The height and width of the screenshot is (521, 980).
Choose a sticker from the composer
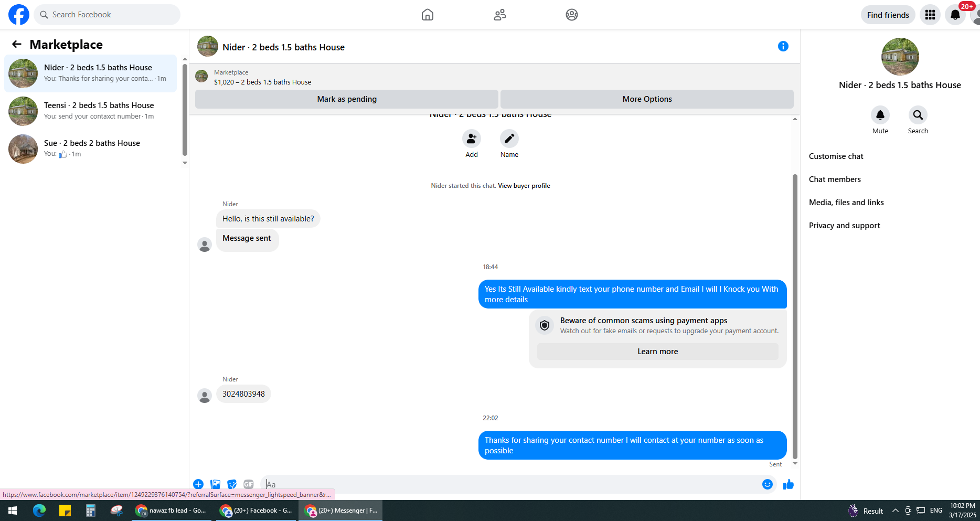[232, 484]
